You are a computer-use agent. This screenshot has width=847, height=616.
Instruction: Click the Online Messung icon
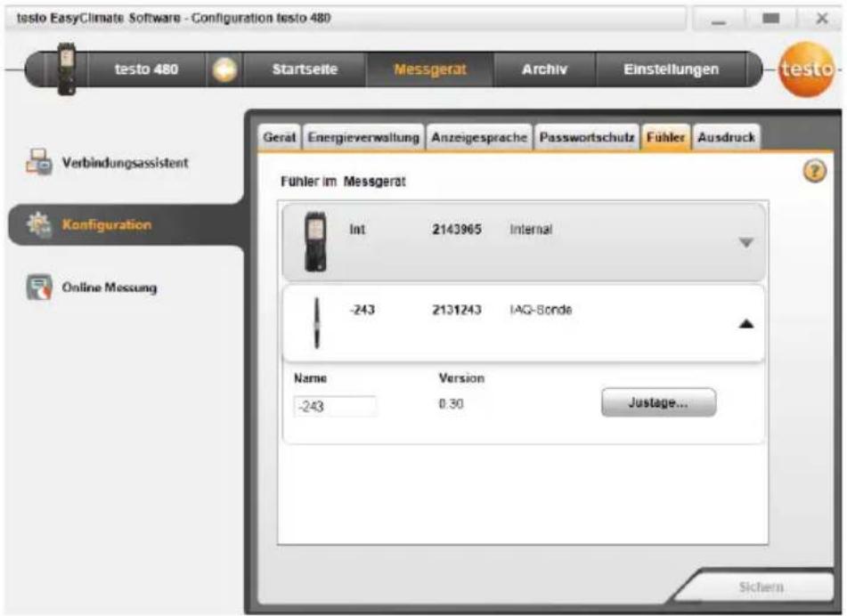point(39,288)
